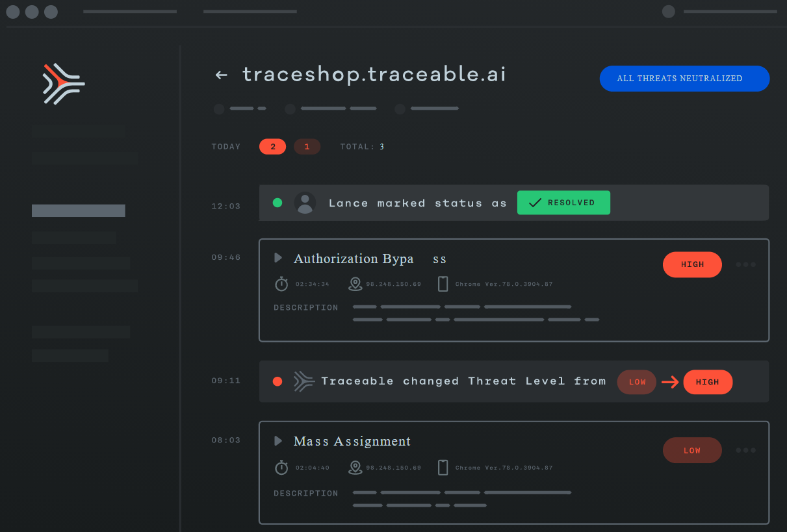Click the ALL THREATS NEUTRALIZED button
This screenshot has width=787, height=532.
[684, 79]
